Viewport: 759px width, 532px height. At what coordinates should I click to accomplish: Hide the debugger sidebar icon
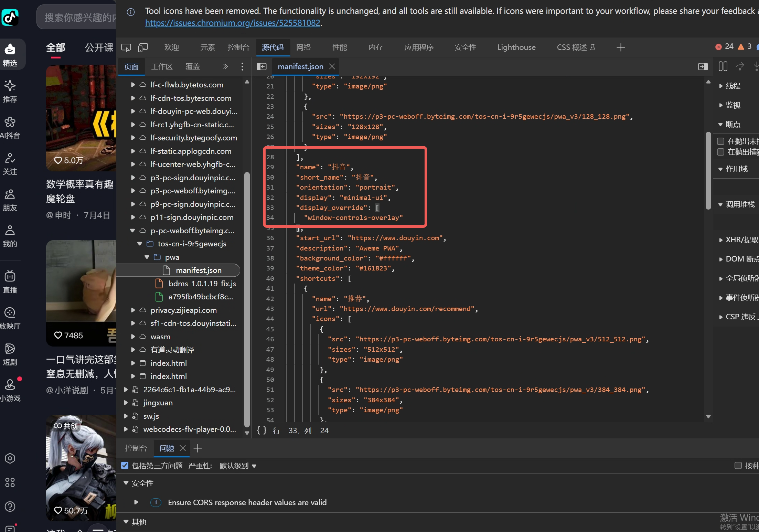[703, 66]
